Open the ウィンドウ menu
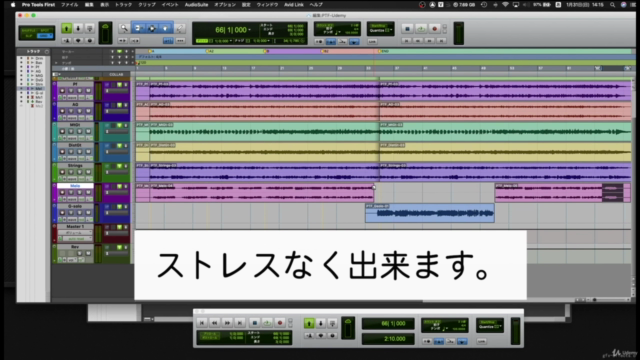640x360 pixels. [267, 5]
